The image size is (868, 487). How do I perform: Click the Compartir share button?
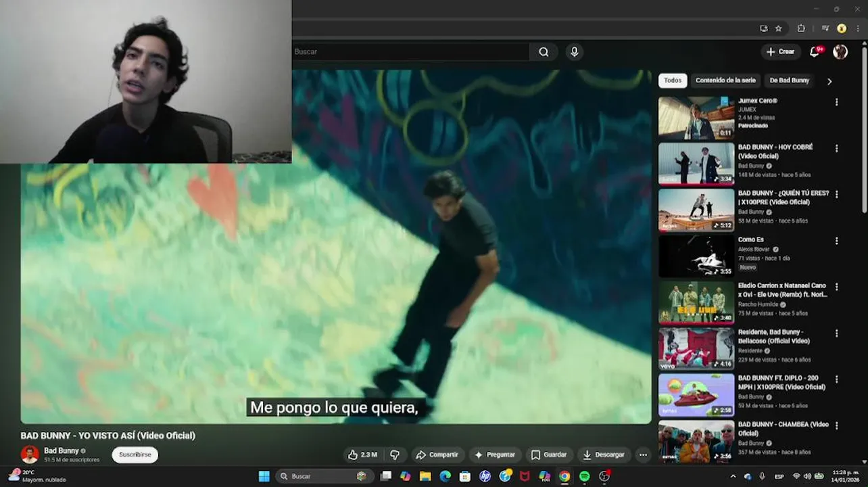437,455
